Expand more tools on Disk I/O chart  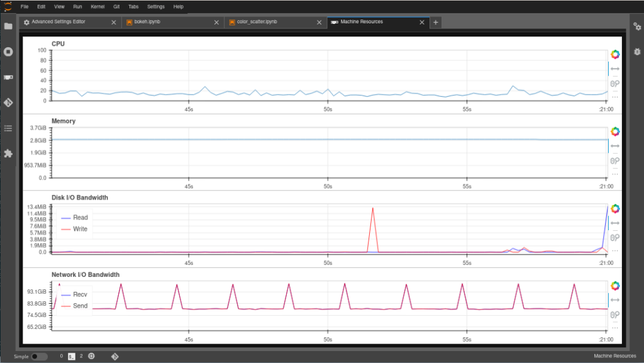[x=615, y=250]
